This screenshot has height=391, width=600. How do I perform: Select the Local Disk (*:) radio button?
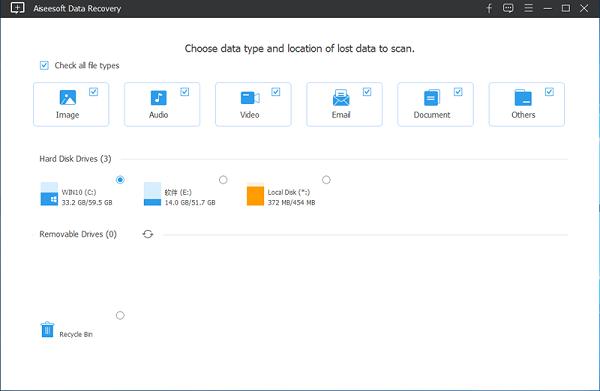(326, 180)
